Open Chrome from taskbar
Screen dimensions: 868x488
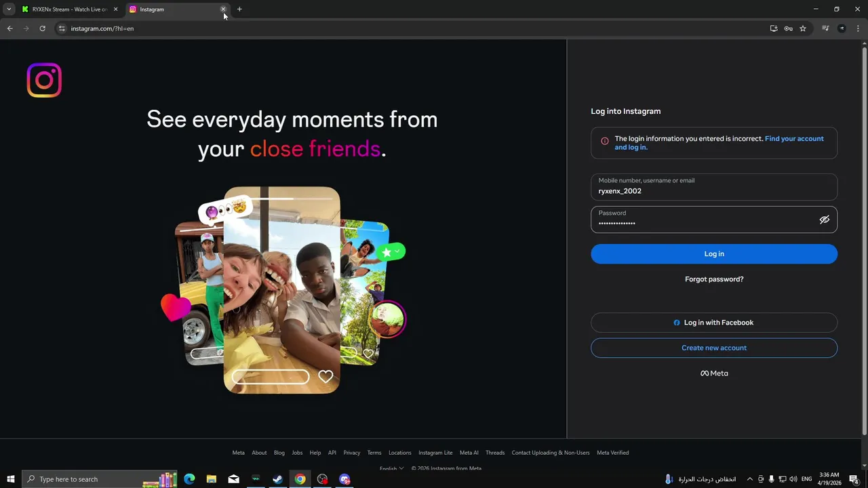point(300,479)
